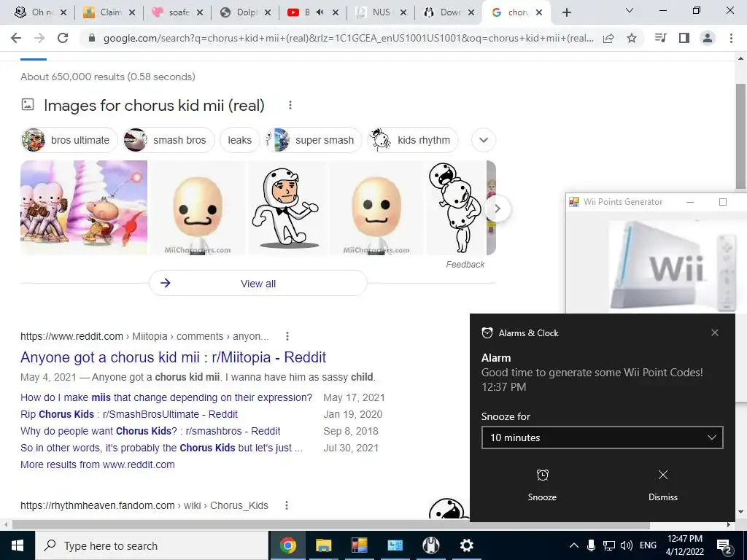Viewport: 747px width, 560px height.
Task: Snooze the alarm
Action: [542, 485]
